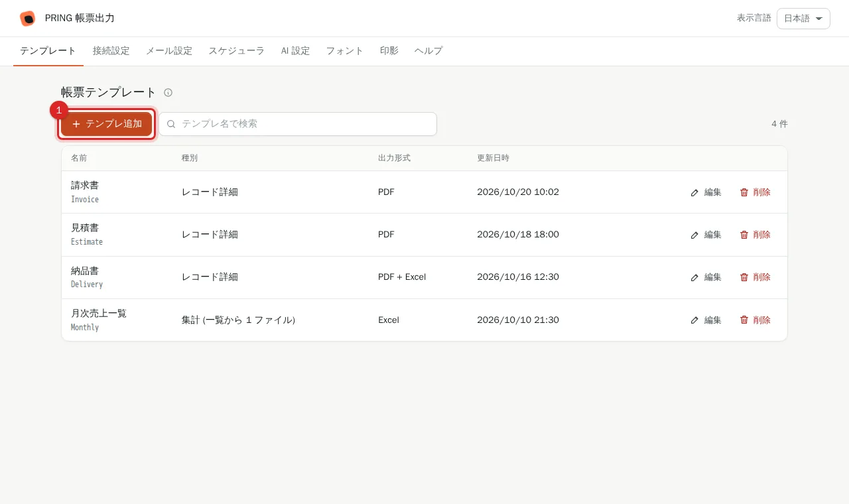Select the AI 設定 tab
Viewport: 849px width, 504px height.
tap(296, 51)
